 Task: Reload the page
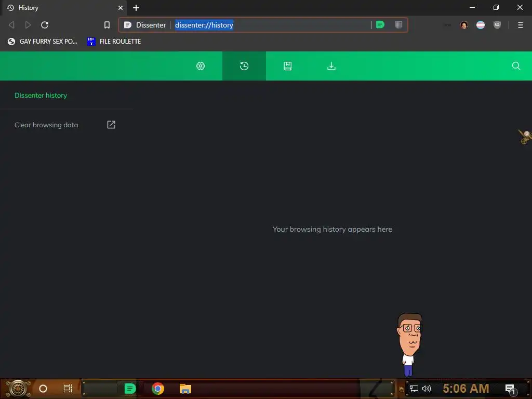(45, 25)
